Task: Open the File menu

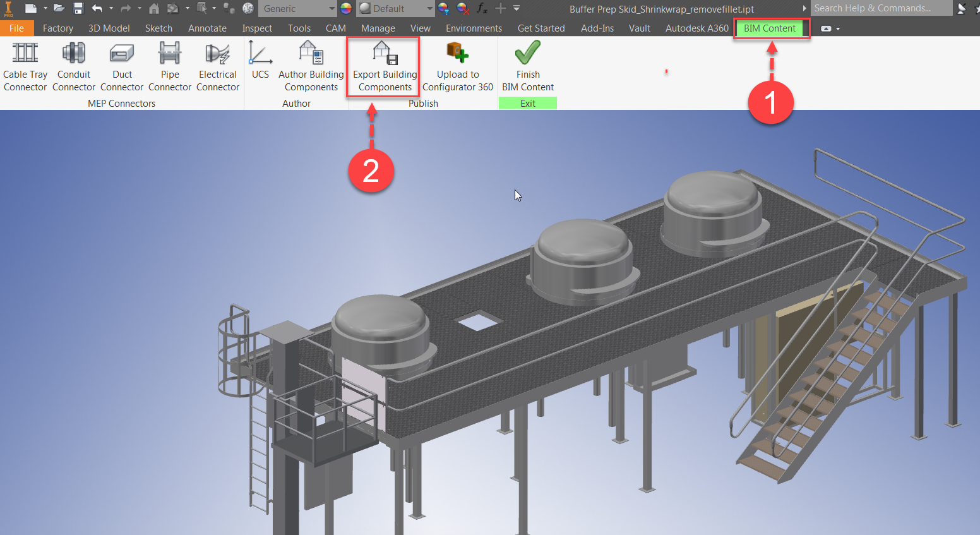Action: click(16, 28)
